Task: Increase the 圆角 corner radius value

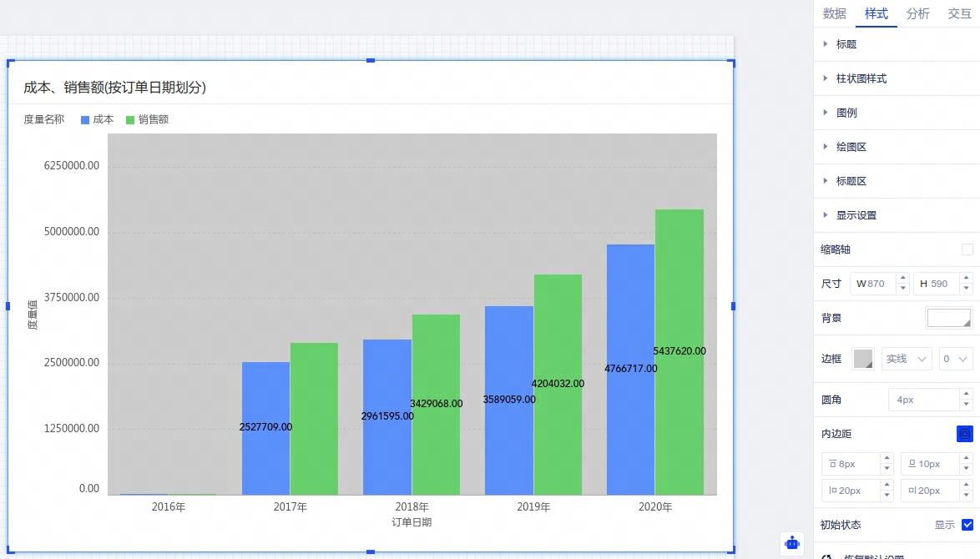Action: [x=967, y=395]
